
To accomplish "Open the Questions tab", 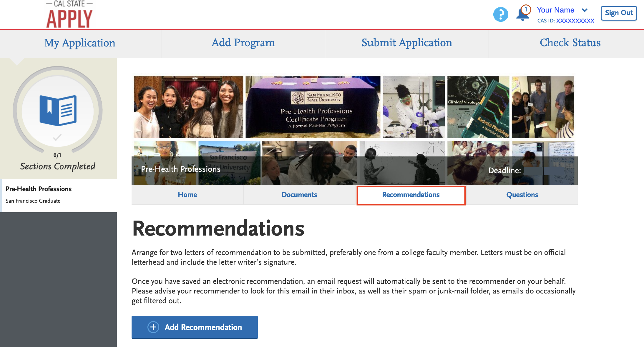I will click(x=522, y=194).
